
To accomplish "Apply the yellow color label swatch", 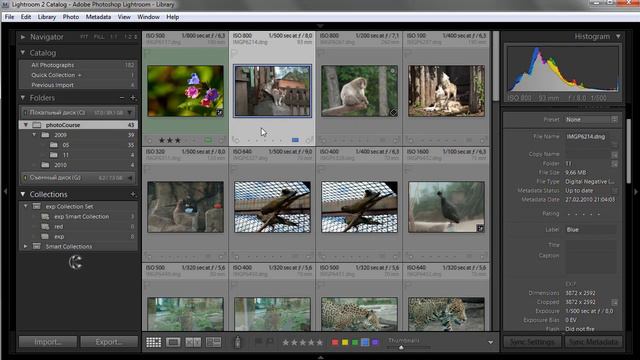I will pos(345,342).
